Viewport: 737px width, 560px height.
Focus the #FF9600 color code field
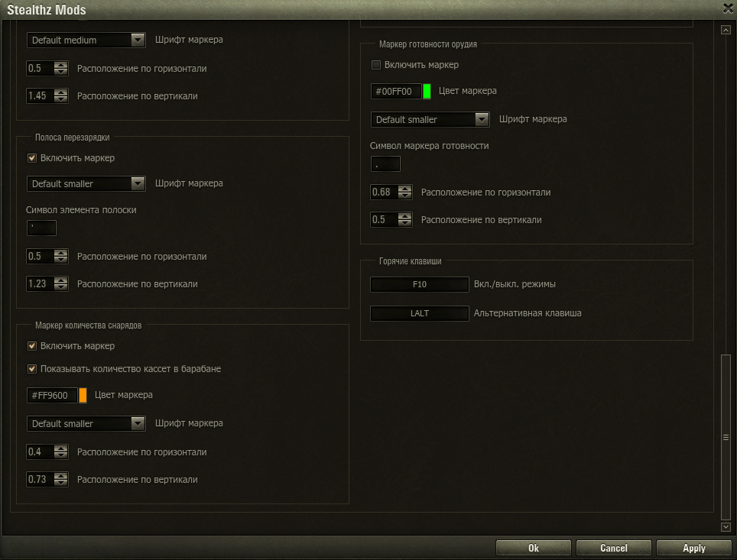[x=52, y=395]
